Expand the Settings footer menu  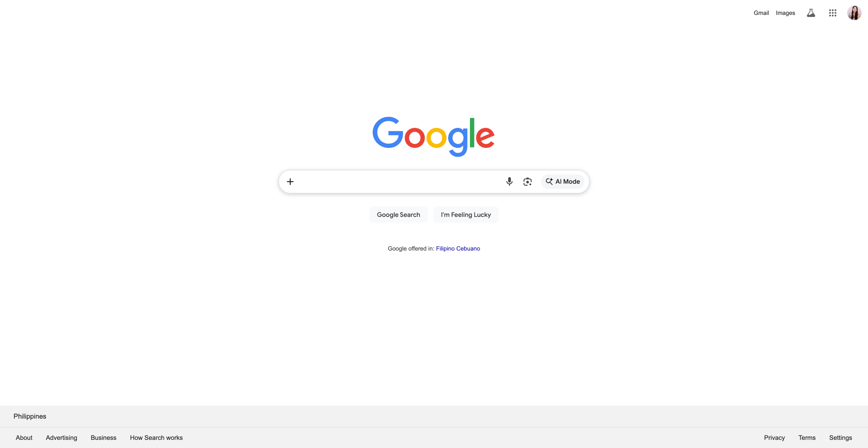pyautogui.click(x=841, y=437)
